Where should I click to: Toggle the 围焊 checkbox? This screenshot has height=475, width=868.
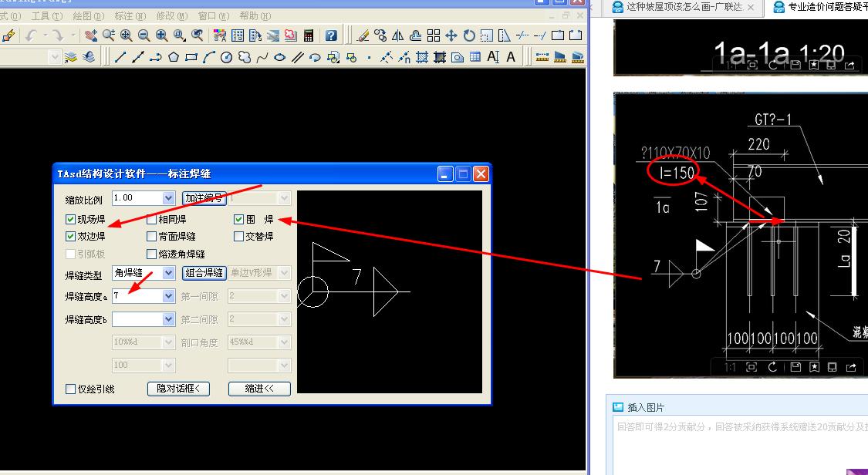(238, 220)
